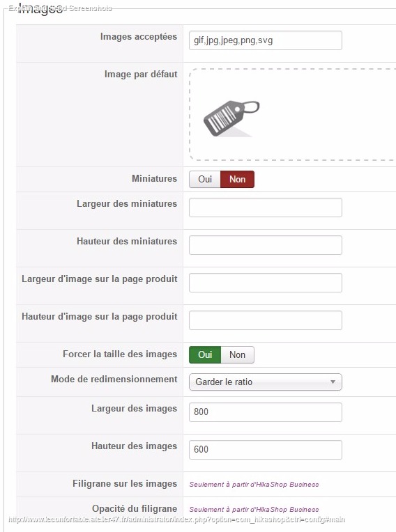This screenshot has height=532, width=396.
Task: Click the Hauteur des miniatures input
Action: [x=265, y=245]
